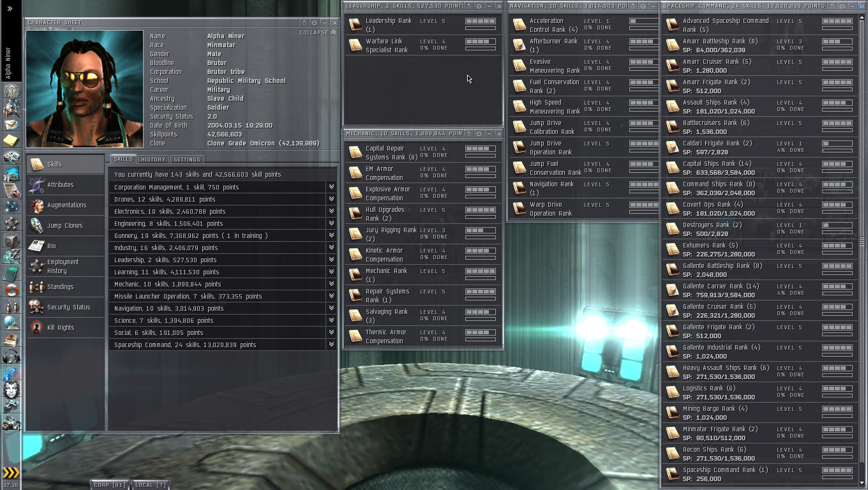
Task: Click the Leadership Rank level progress bar
Action: point(481,21)
